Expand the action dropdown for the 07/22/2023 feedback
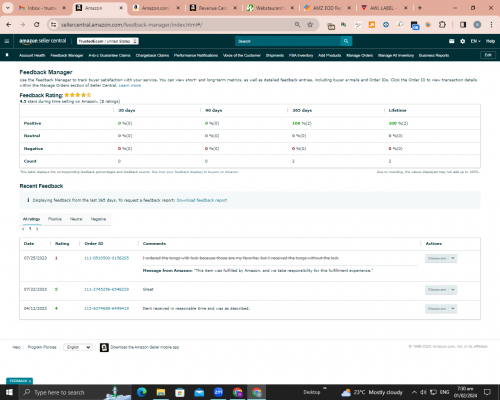 [453, 290]
